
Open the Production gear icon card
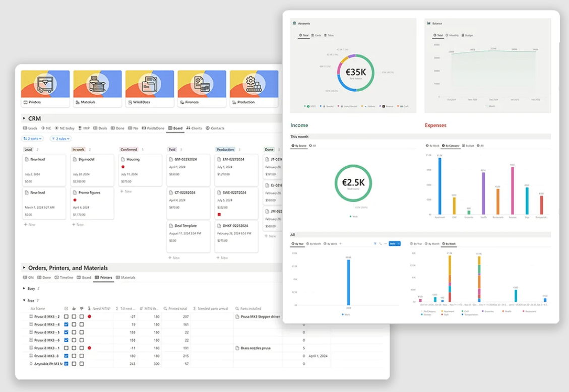point(254,83)
